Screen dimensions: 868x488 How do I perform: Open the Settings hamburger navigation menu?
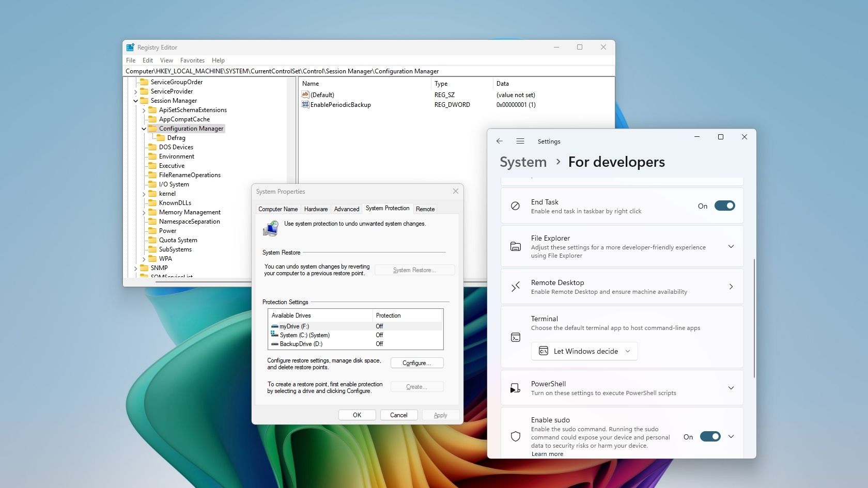(520, 141)
